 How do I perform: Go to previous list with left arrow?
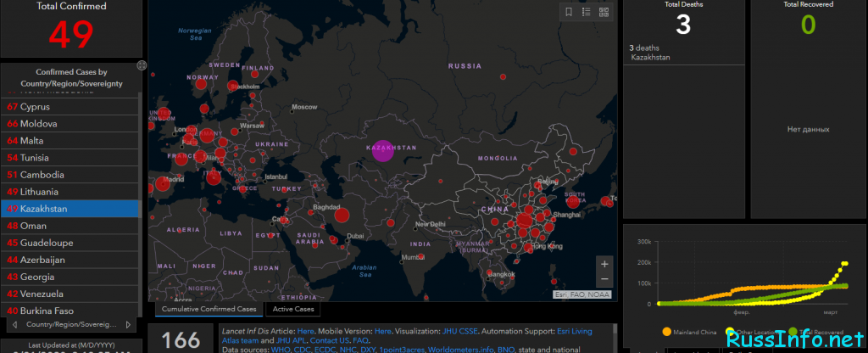pyautogui.click(x=15, y=324)
